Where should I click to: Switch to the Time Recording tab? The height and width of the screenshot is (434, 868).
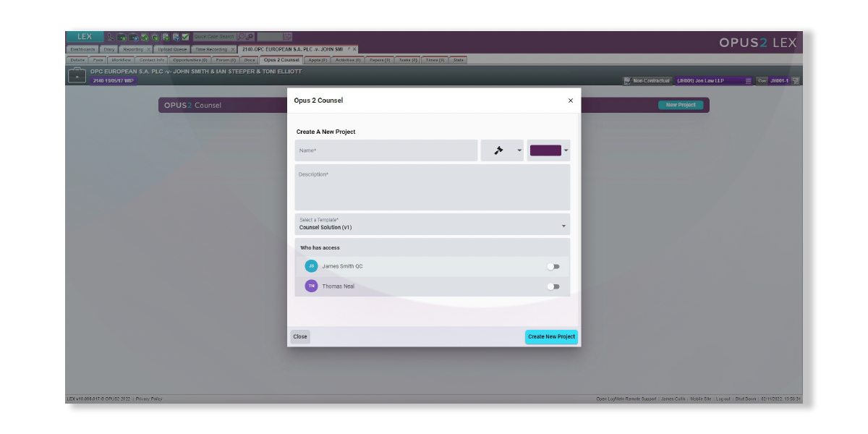212,49
